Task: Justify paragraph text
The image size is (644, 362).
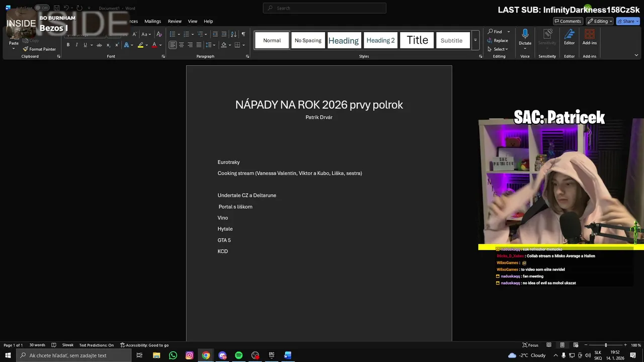Action: [199, 45]
